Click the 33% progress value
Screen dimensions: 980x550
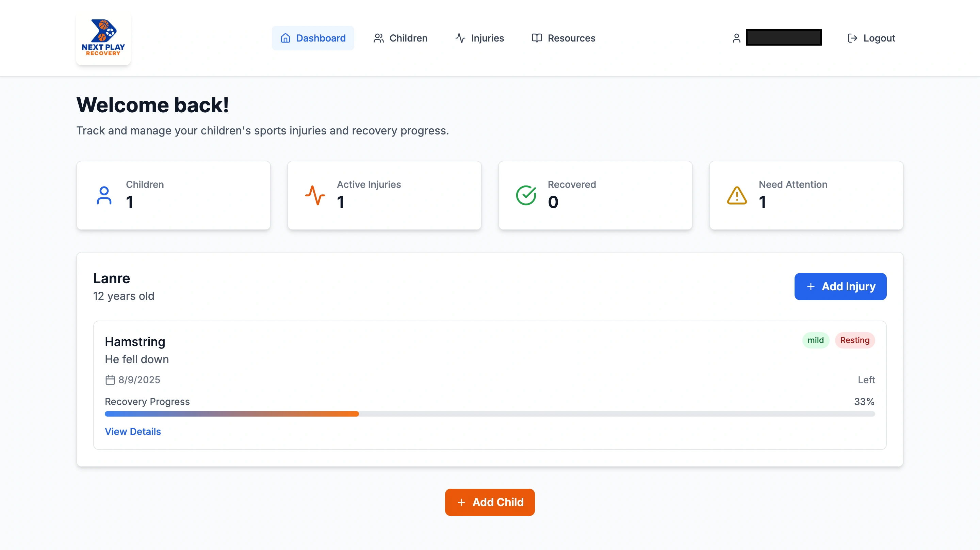click(864, 401)
